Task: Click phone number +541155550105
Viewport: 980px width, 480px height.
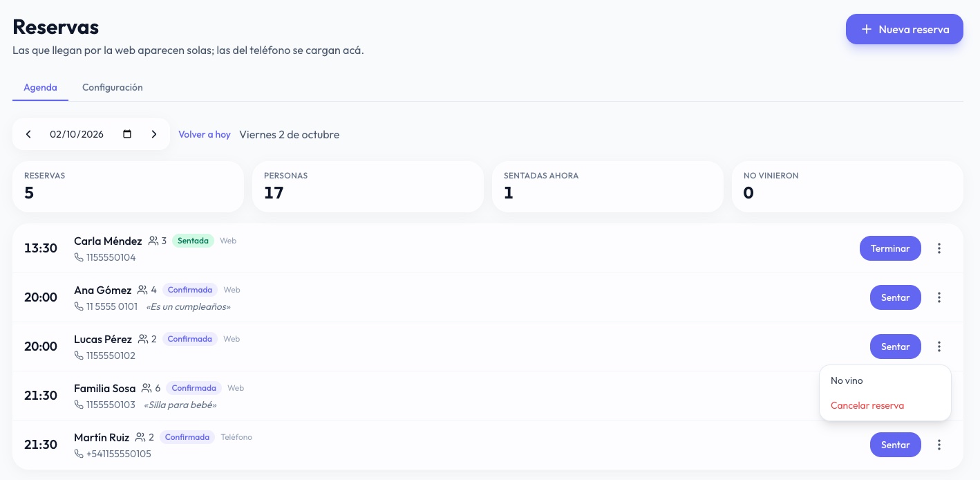Action: tap(119, 454)
